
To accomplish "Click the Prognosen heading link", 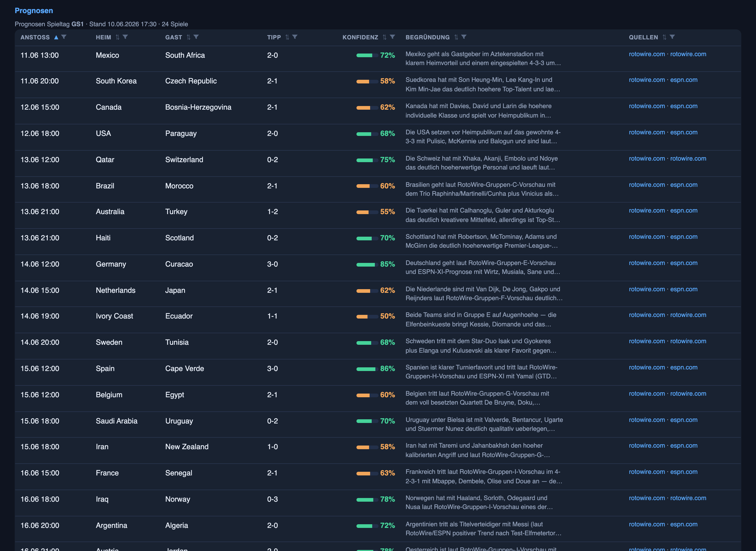I will tap(34, 11).
